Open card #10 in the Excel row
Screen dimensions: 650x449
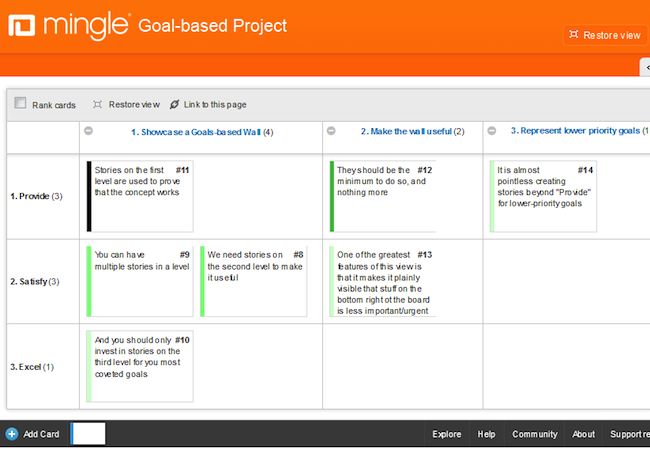(142, 367)
